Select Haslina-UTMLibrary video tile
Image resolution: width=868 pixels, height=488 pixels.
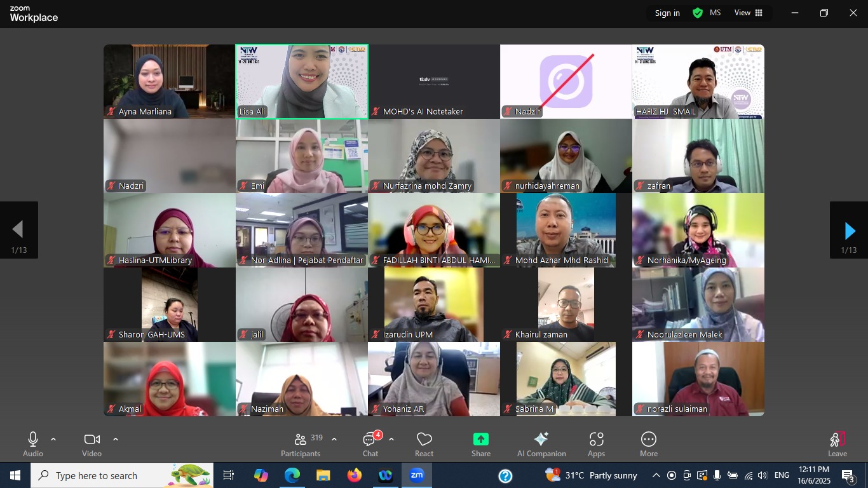tap(170, 230)
